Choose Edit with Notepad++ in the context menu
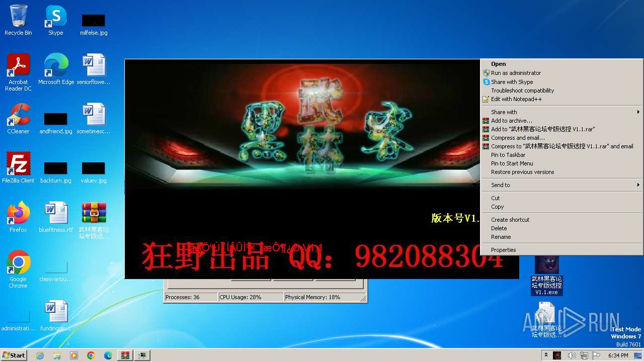 click(561, 99)
